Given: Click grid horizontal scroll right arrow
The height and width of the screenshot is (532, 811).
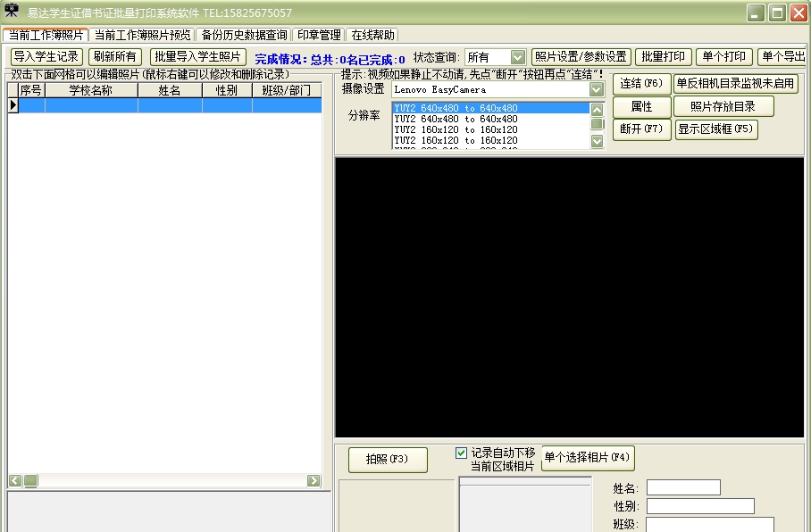Looking at the screenshot, I should point(314,481).
